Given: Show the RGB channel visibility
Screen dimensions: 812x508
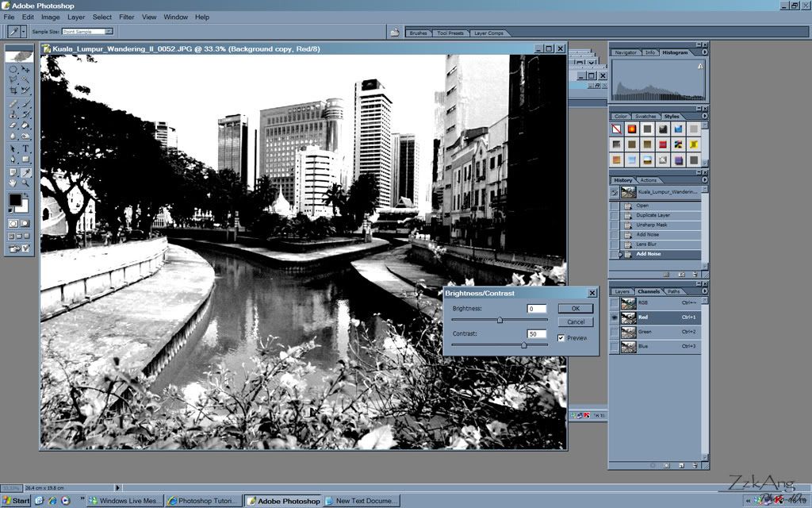Looking at the screenshot, I should [615, 302].
